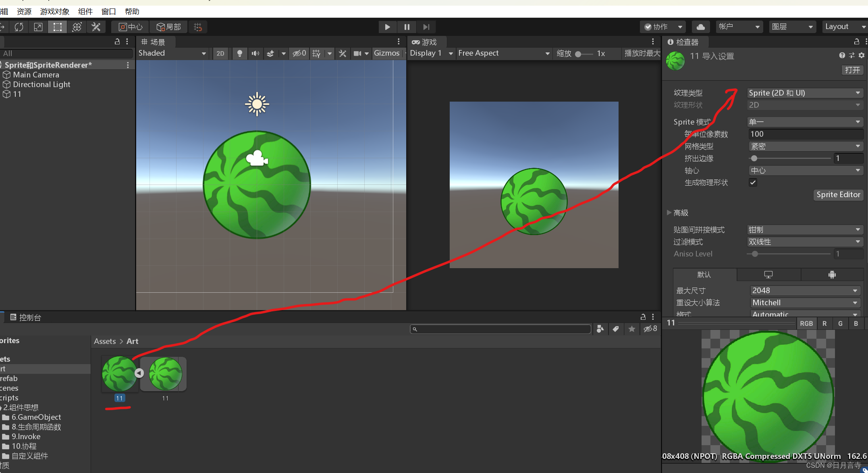The image size is (868, 473).
Task: Select the Scale tool in the toolbar
Action: 37,27
